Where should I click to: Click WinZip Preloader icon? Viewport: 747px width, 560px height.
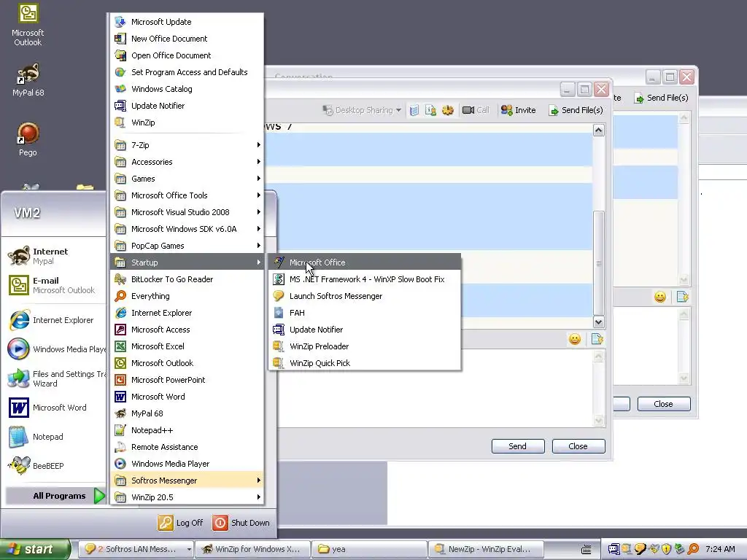tap(279, 346)
